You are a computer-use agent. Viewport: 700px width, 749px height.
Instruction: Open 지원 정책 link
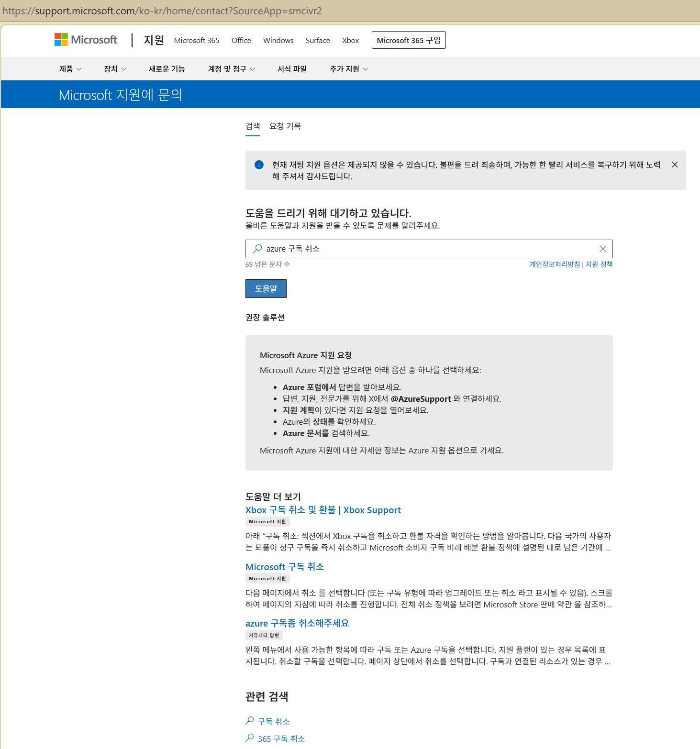(599, 264)
